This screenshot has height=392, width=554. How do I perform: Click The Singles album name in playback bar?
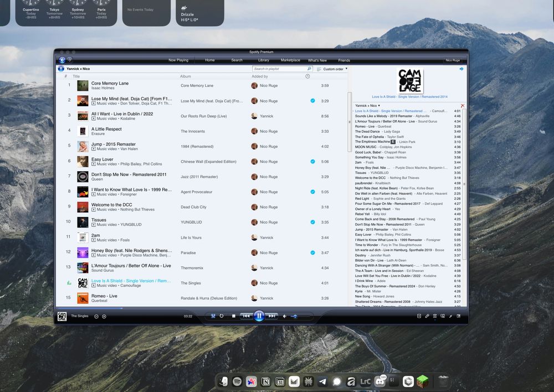tap(79, 316)
